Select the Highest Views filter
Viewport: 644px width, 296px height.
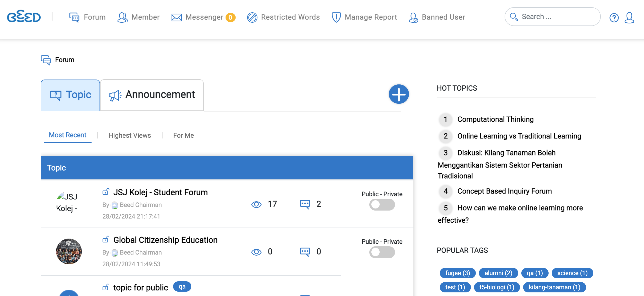point(130,135)
